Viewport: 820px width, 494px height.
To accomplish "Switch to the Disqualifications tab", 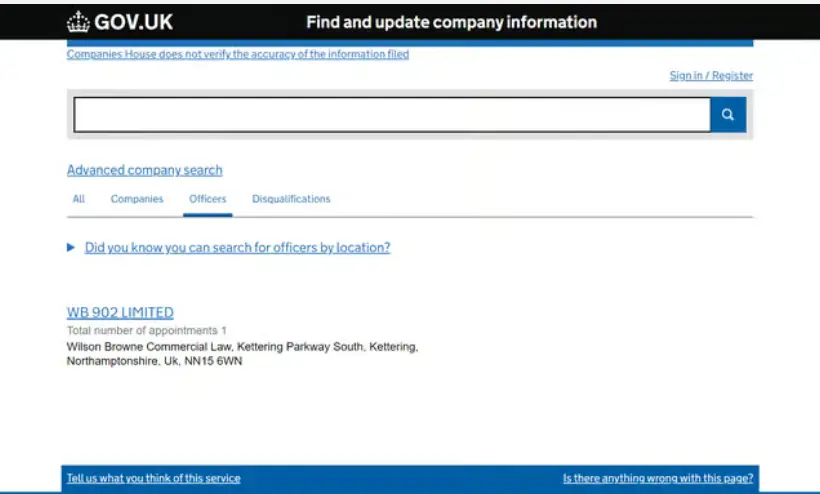I will click(291, 199).
